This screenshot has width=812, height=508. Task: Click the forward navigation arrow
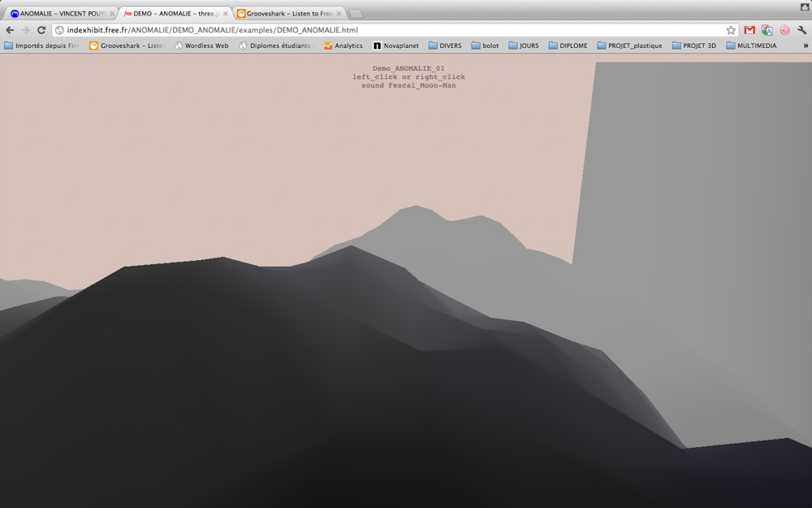click(25, 30)
